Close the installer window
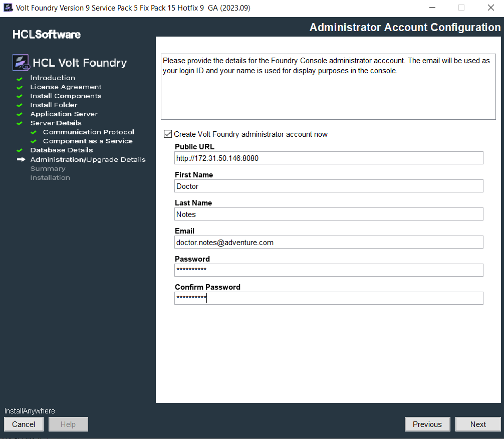 point(491,8)
